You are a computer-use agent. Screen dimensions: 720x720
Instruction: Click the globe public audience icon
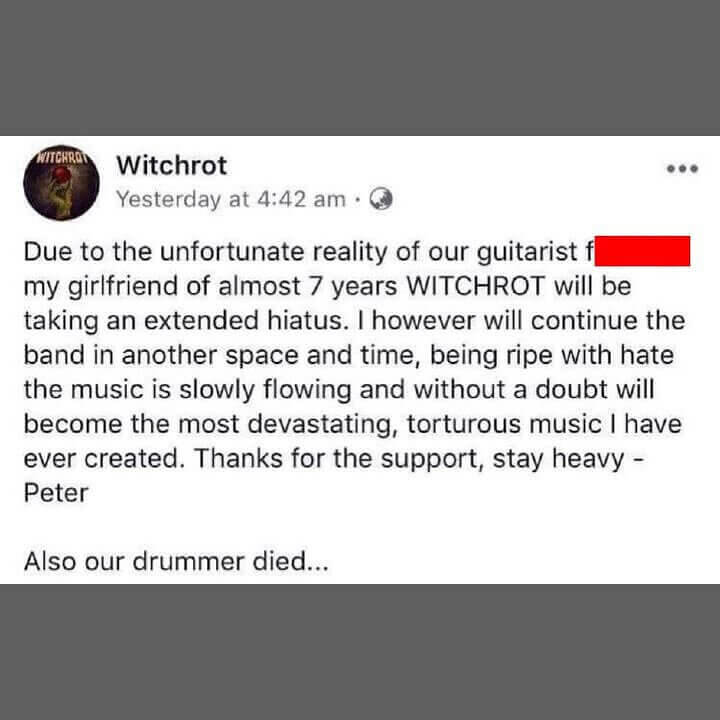tap(381, 199)
